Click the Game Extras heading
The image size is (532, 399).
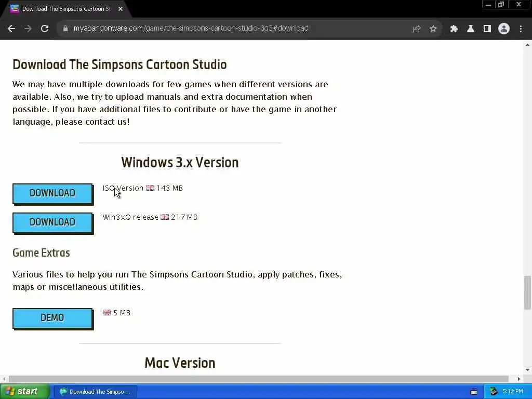(41, 253)
